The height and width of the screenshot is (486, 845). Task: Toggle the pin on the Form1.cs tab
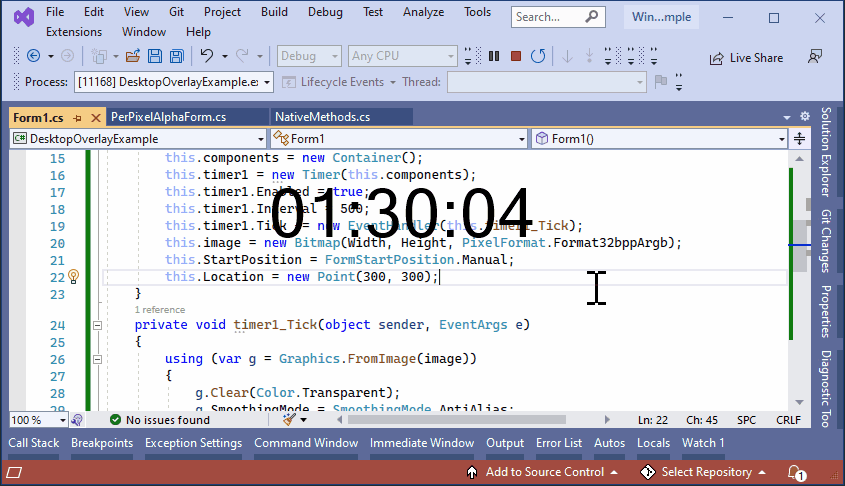tap(77, 117)
